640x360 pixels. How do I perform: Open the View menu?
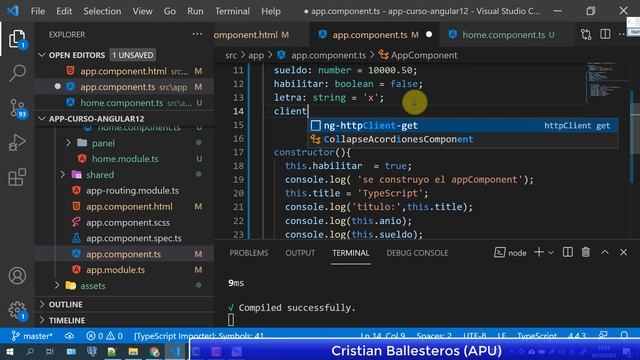(x=142, y=11)
